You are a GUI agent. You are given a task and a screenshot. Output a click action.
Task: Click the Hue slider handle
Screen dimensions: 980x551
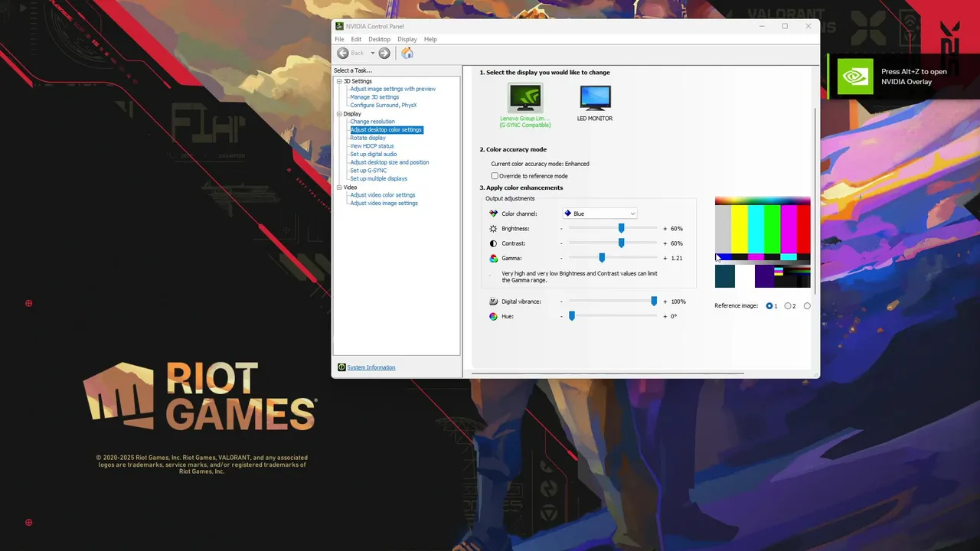point(572,316)
